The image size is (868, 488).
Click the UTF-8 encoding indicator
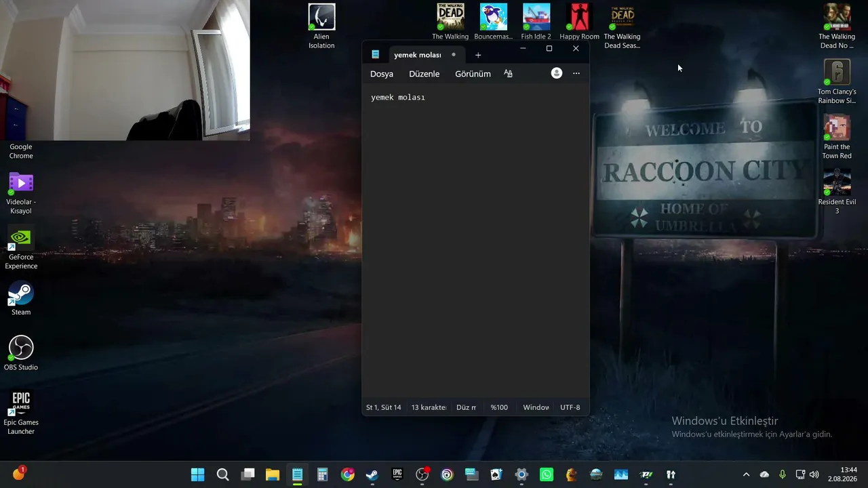570,407
